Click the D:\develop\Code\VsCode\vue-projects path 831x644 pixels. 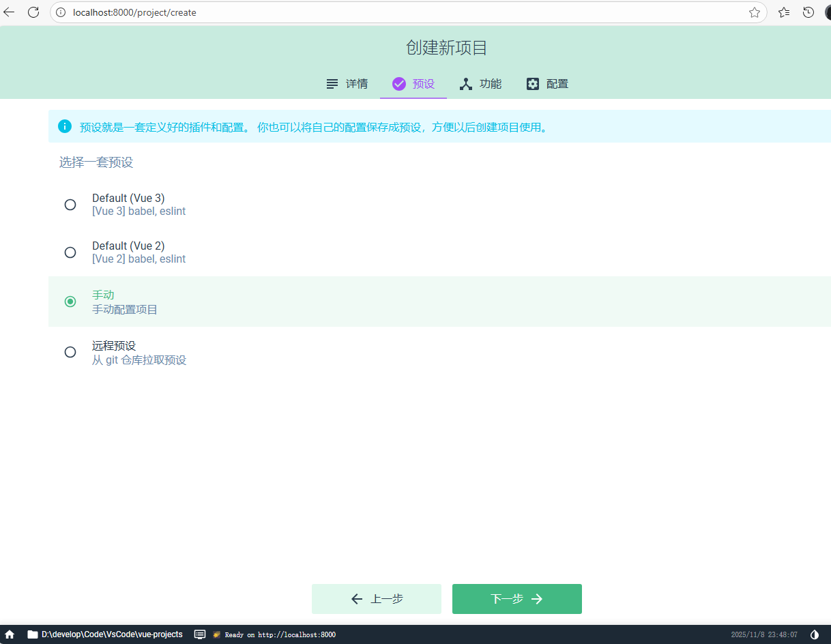click(112, 634)
